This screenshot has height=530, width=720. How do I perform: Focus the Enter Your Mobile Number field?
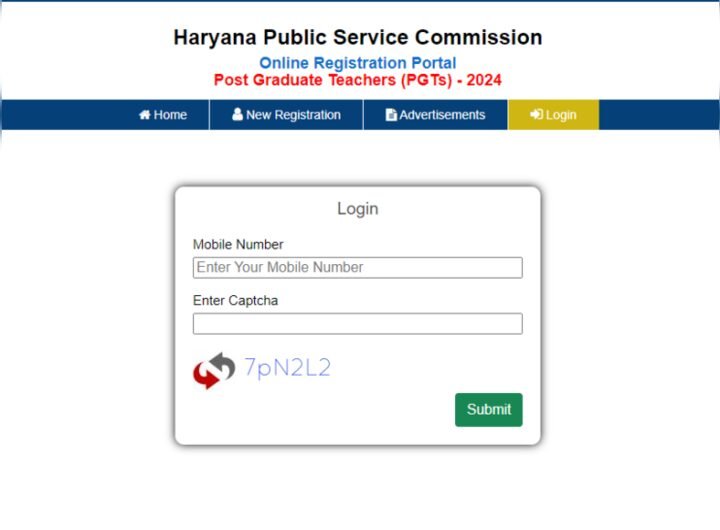358,267
